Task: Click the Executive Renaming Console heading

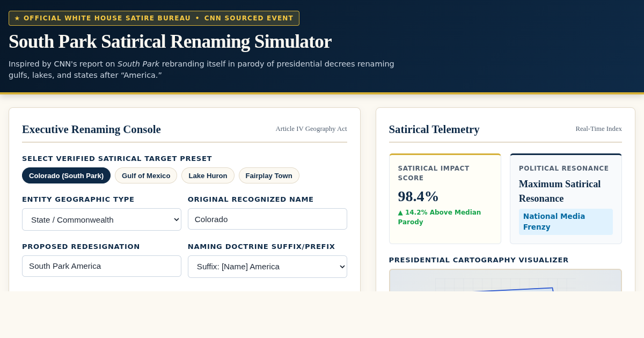Action: click(x=91, y=129)
